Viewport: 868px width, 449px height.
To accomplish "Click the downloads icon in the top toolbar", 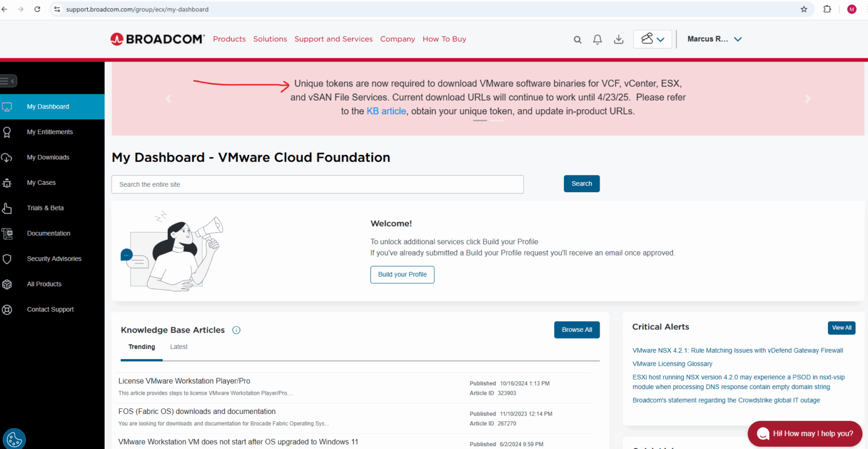I will 618,39.
